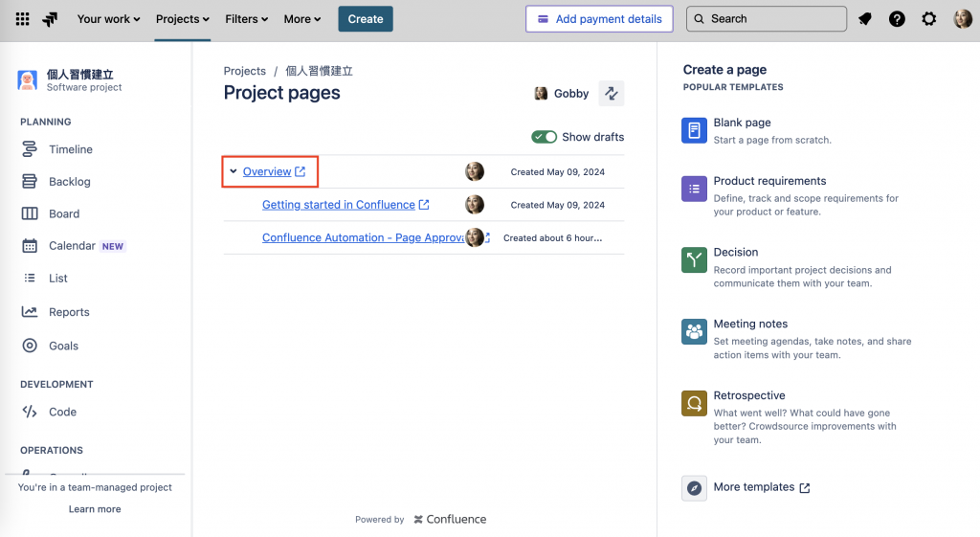Click the Calendar sidebar icon
This screenshot has width=980, height=537.
click(30, 246)
